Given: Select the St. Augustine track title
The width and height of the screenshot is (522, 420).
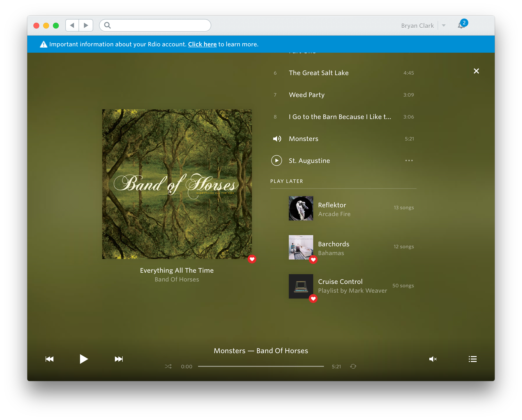Looking at the screenshot, I should (x=309, y=161).
